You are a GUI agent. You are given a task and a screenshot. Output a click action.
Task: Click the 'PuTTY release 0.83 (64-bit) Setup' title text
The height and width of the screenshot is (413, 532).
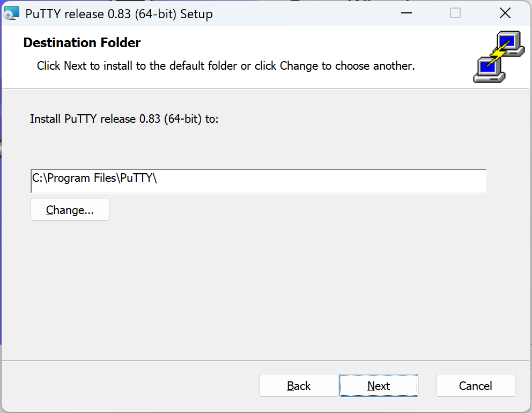click(x=119, y=14)
